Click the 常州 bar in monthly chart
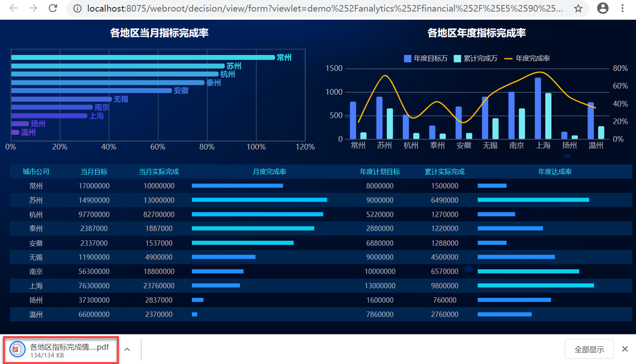Image resolution: width=636 pixels, height=364 pixels. (143, 58)
